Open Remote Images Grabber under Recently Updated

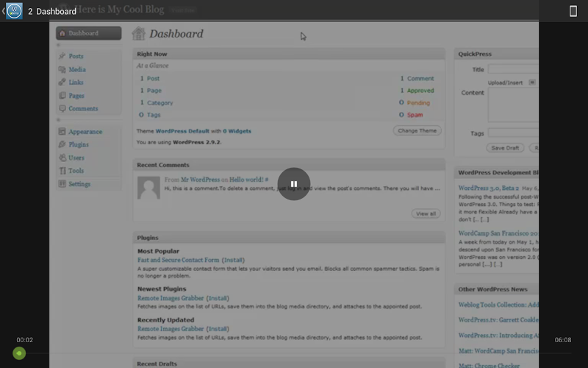point(171,328)
